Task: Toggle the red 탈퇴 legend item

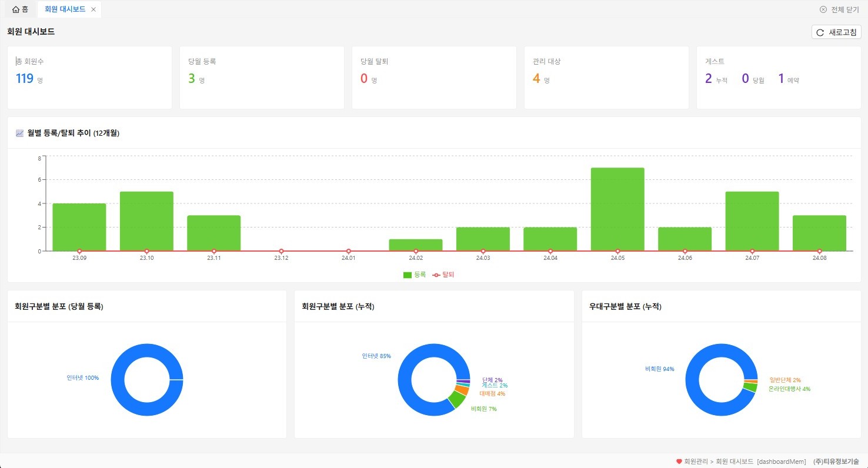Action: coord(443,275)
